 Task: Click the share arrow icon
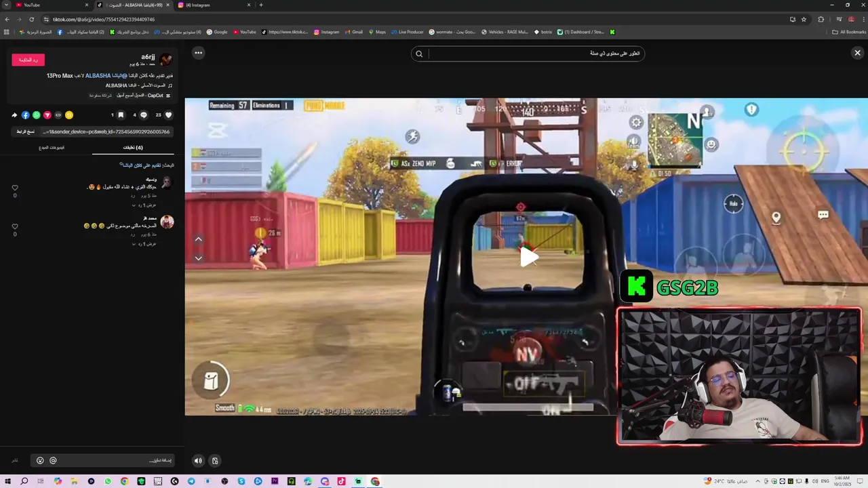pos(14,115)
